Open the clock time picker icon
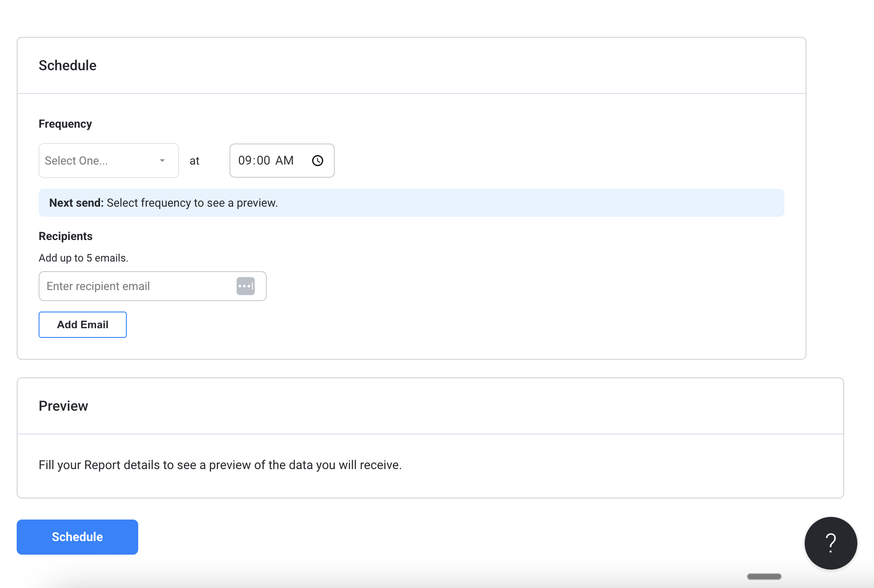 click(318, 161)
